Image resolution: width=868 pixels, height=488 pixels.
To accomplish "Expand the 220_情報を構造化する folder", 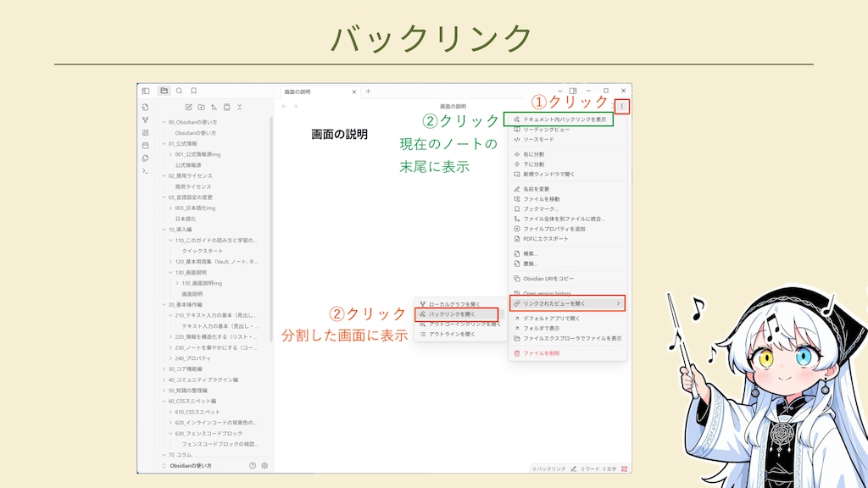I will (170, 336).
